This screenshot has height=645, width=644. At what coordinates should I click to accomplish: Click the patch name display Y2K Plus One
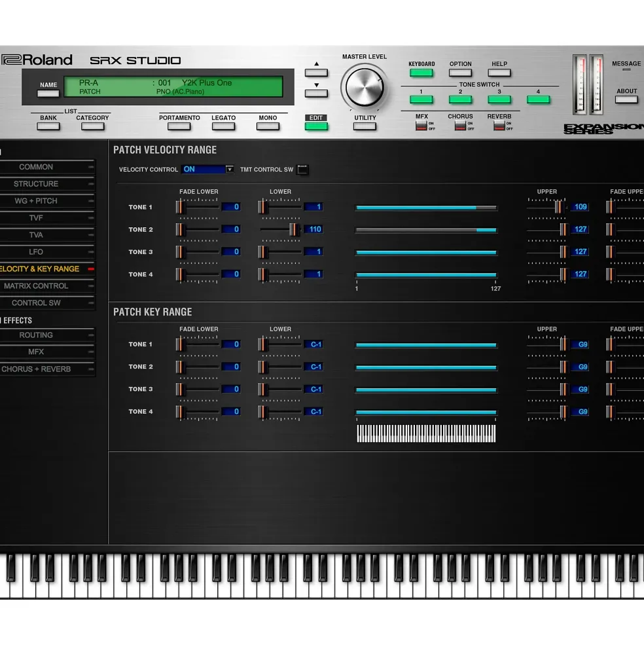coord(207,83)
